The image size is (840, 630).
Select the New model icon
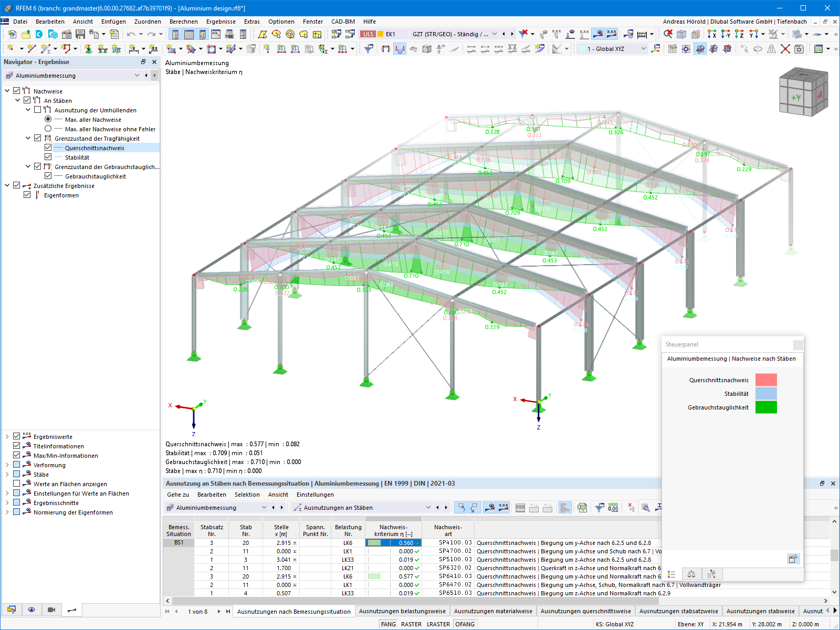click(x=12, y=34)
